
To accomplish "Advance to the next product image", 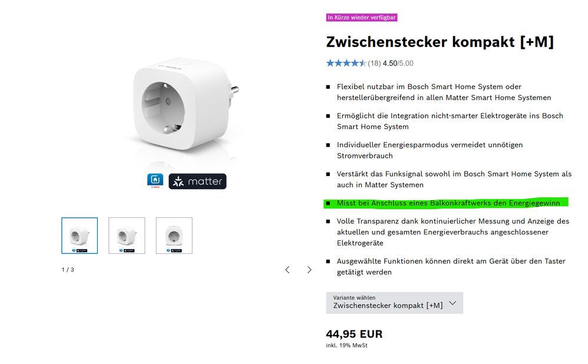I will pyautogui.click(x=309, y=270).
